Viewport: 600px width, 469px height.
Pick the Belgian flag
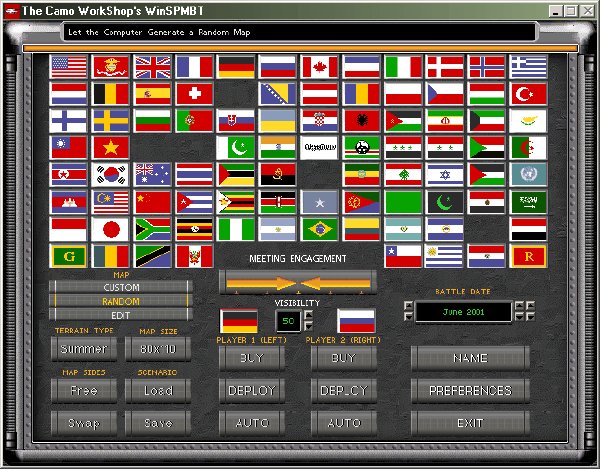pyautogui.click(x=111, y=94)
